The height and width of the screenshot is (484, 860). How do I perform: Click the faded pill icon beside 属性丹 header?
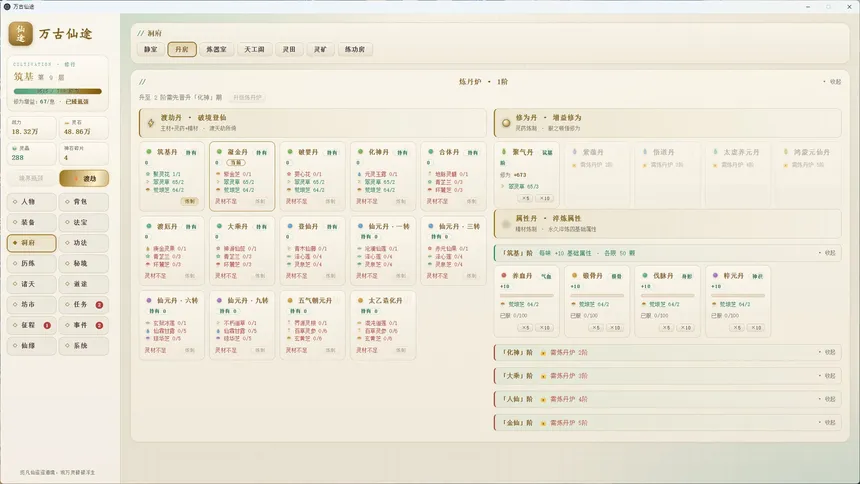[x=506, y=223]
